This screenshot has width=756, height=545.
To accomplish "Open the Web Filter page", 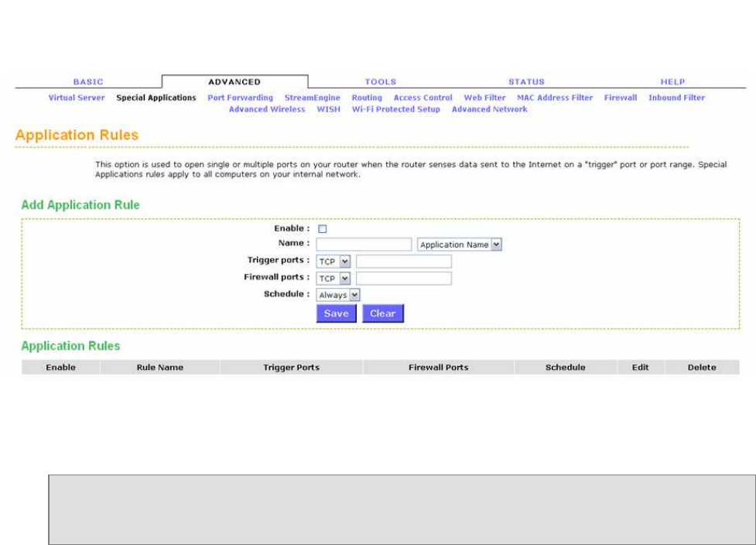I will pyautogui.click(x=484, y=98).
